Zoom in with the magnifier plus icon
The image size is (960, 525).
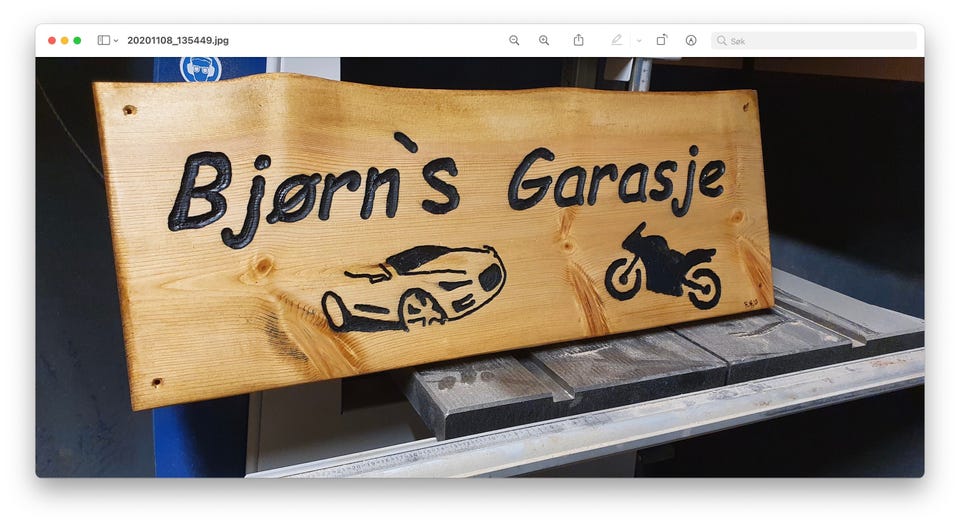point(544,40)
